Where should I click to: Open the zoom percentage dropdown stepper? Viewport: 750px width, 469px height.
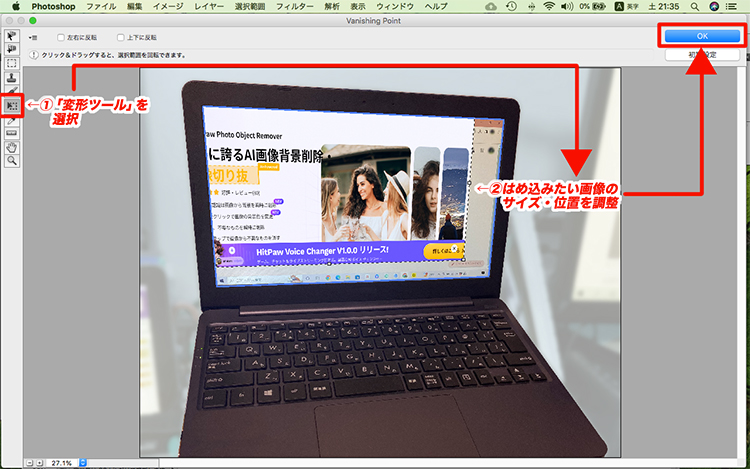pyautogui.click(x=83, y=463)
